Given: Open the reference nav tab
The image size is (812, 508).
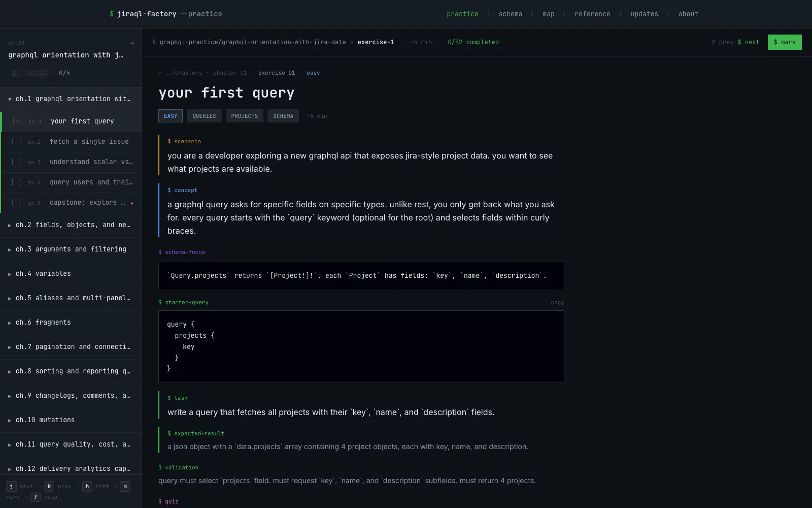Looking at the screenshot, I should [592, 14].
